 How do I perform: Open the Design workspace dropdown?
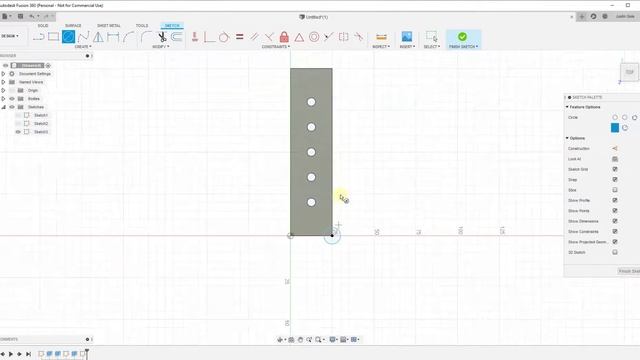(9, 36)
